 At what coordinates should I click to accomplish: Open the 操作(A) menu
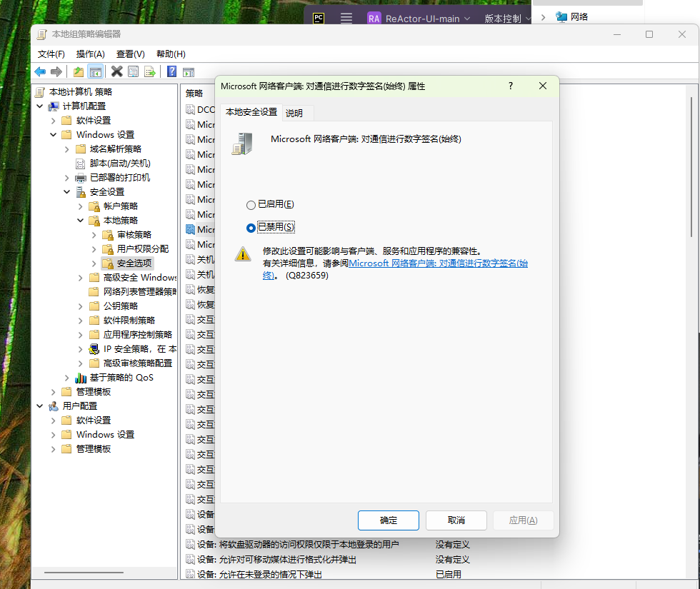90,54
